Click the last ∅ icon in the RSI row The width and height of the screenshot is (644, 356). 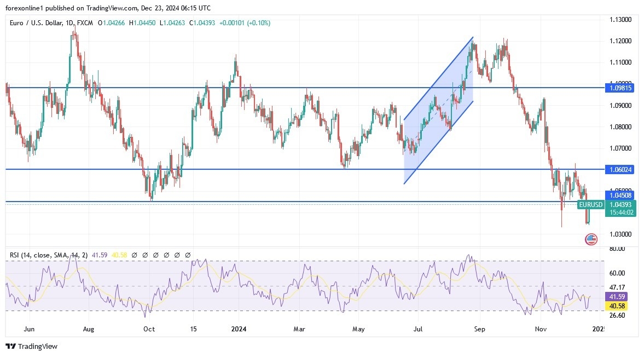[x=187, y=255]
